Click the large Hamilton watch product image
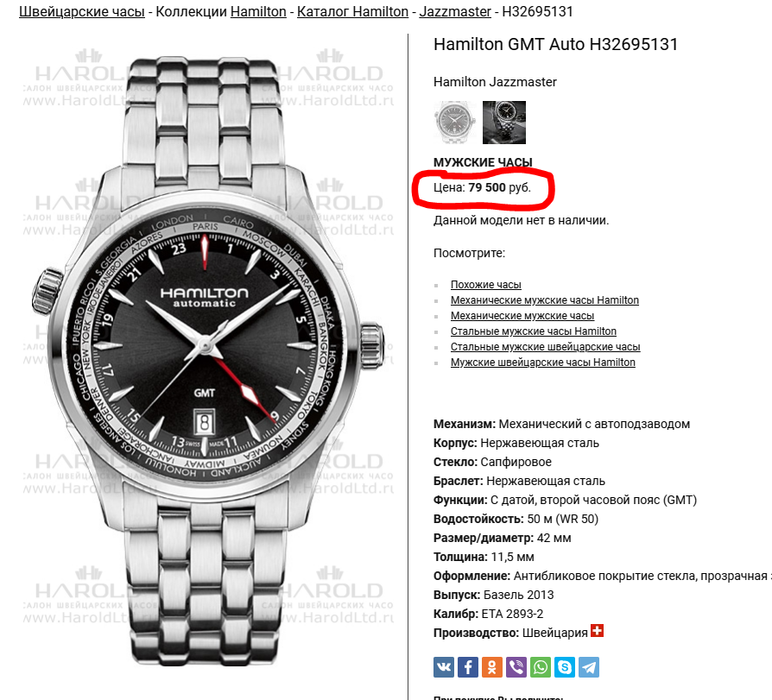 (208, 359)
